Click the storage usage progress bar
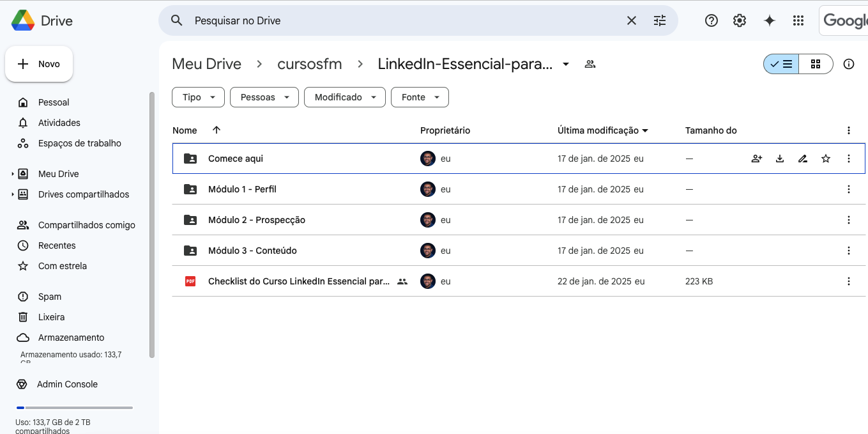 74,407
